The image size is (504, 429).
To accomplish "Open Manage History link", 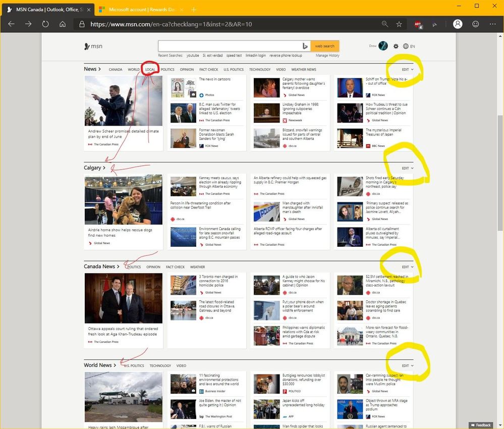I will click(x=327, y=56).
